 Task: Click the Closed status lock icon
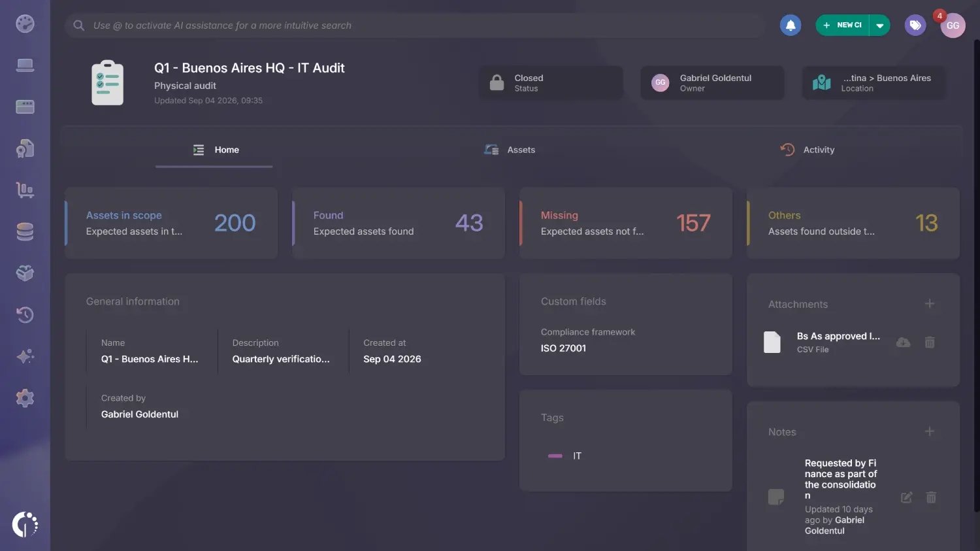pyautogui.click(x=497, y=82)
